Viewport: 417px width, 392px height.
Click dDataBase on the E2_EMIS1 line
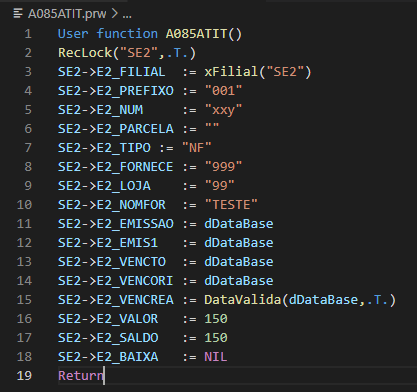239,243
